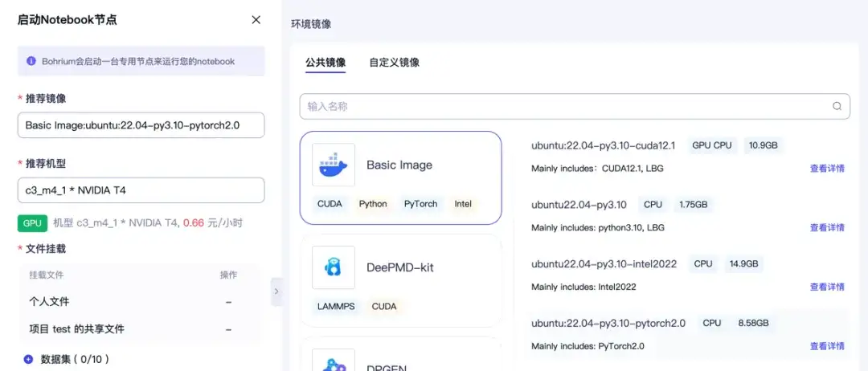Image resolution: width=868 pixels, height=371 pixels.
Task: Switch to the 公共镜像 tab
Action: (325, 63)
